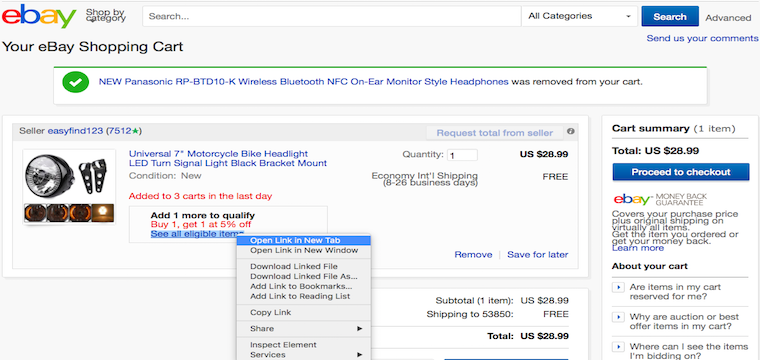Click the main headlight product image
The width and height of the screenshot is (760, 360).
69,176
